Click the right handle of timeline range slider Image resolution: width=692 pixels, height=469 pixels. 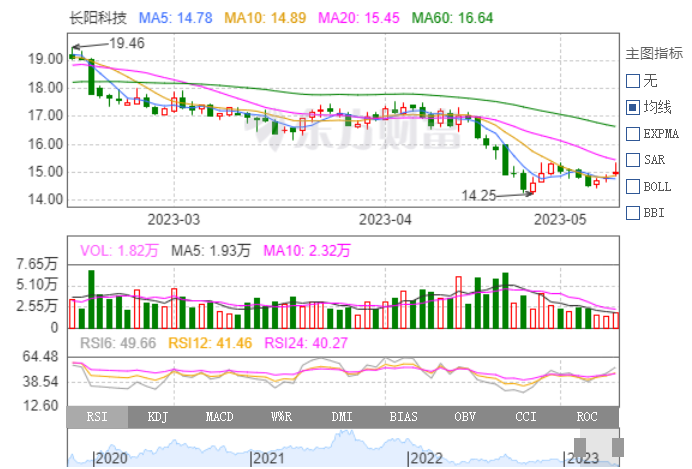click(x=618, y=447)
